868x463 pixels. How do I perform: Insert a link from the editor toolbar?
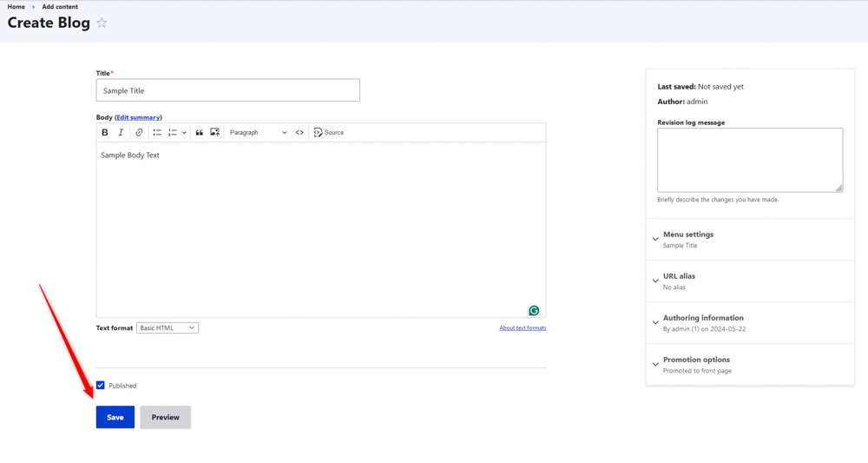pos(139,132)
